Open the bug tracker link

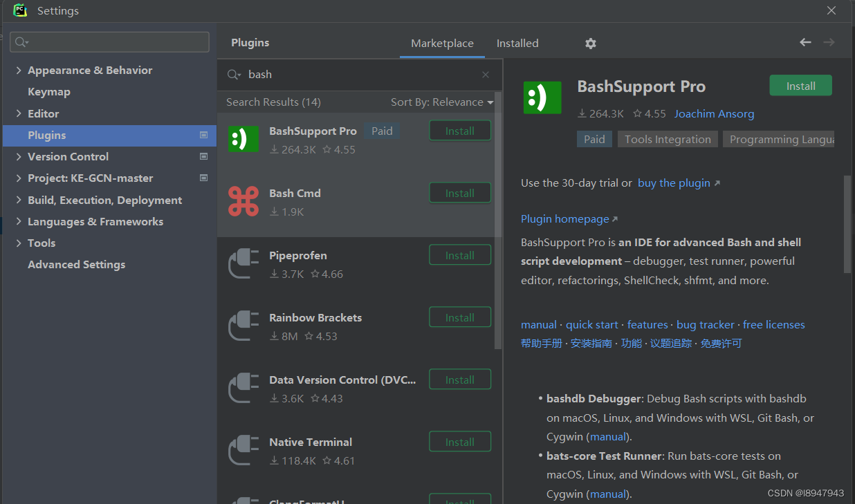coord(706,325)
